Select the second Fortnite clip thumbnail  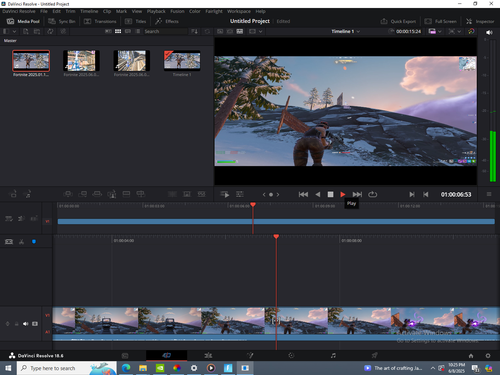click(81, 61)
